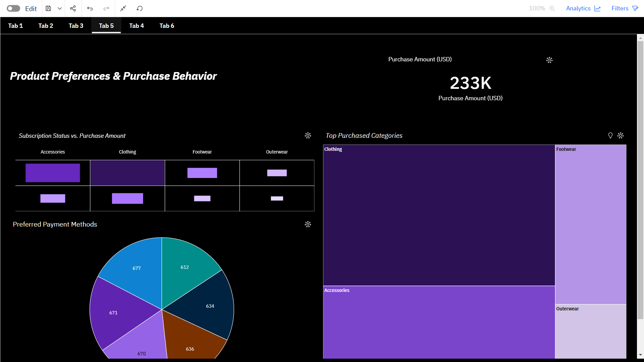
Task: Click the Undo arrow
Action: click(x=90, y=8)
